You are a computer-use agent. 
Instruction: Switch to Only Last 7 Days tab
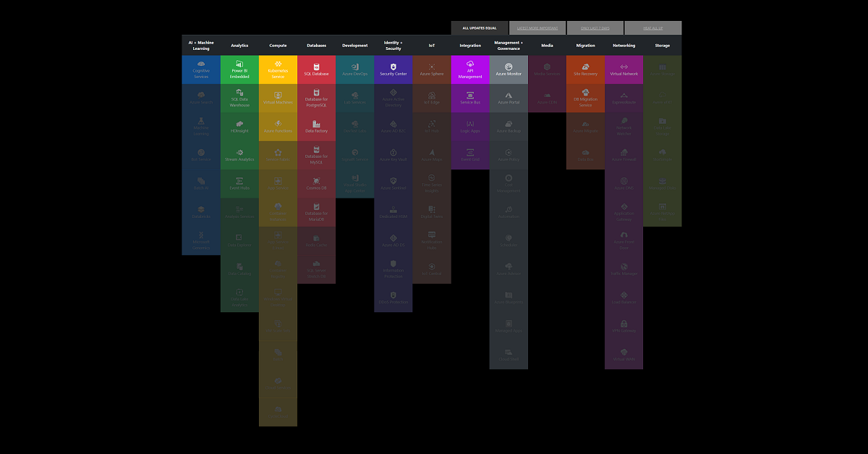[595, 28]
